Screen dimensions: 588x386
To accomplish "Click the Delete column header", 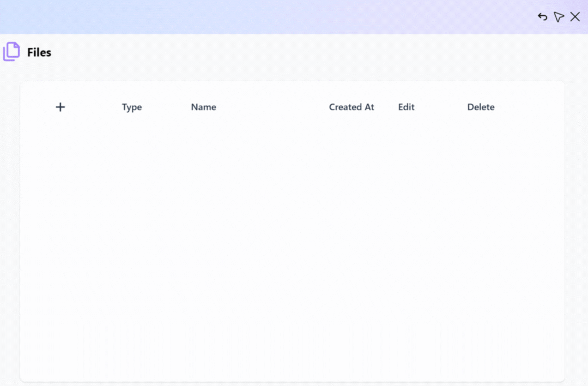I will click(x=481, y=107).
